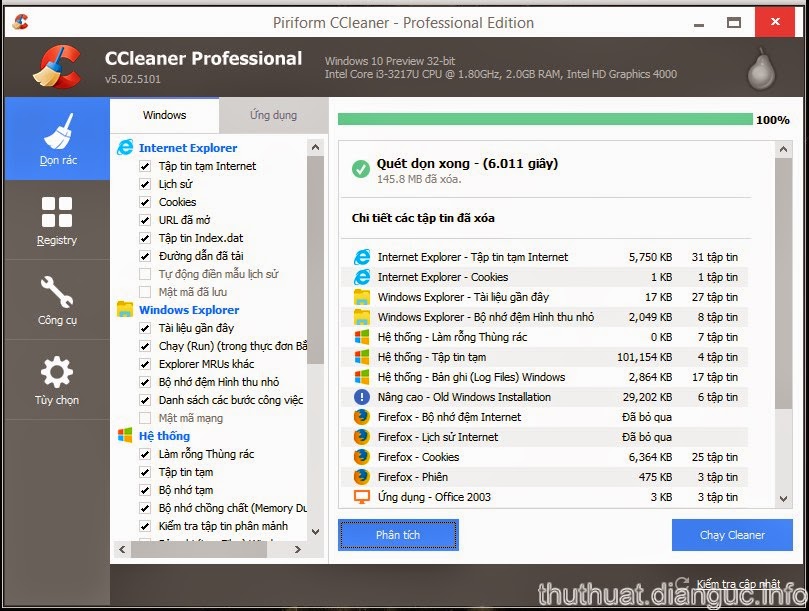Open the Công cụ tools section

pos(57,300)
